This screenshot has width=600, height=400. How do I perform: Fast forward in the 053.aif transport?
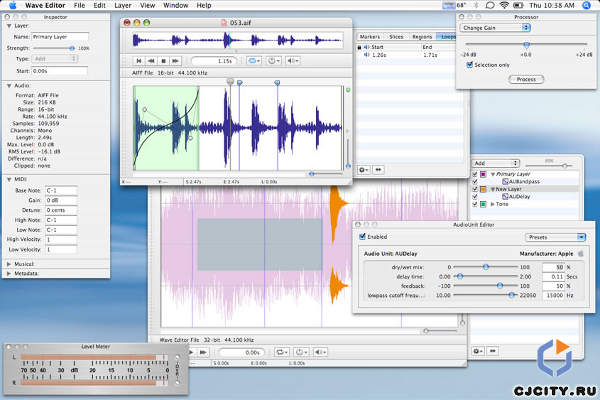pos(176,61)
